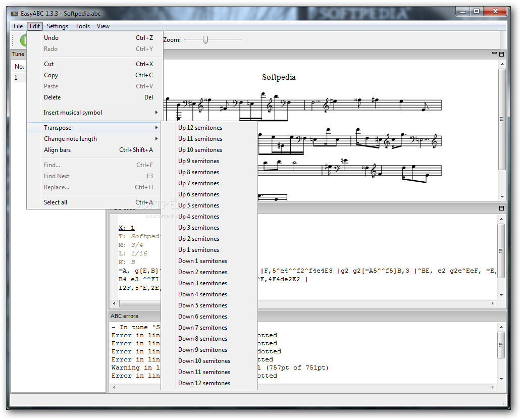
Task: Transpose Down 7 semitones
Action: coord(210,328)
